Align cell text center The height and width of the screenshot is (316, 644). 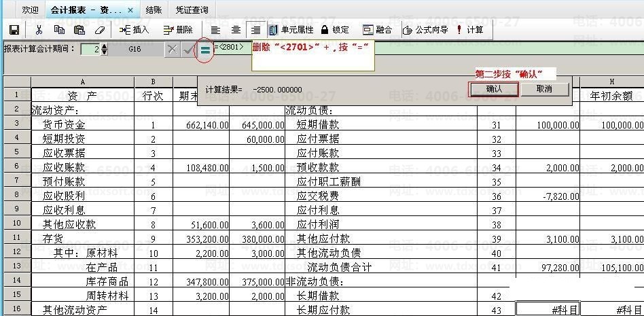tap(236, 30)
